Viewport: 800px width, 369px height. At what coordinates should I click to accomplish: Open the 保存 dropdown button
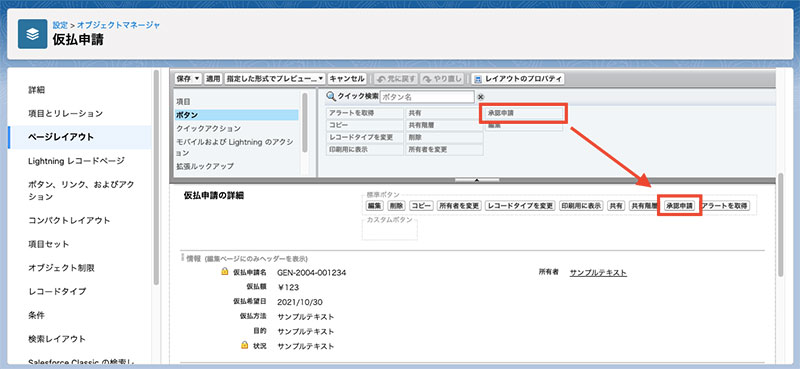[x=188, y=79]
